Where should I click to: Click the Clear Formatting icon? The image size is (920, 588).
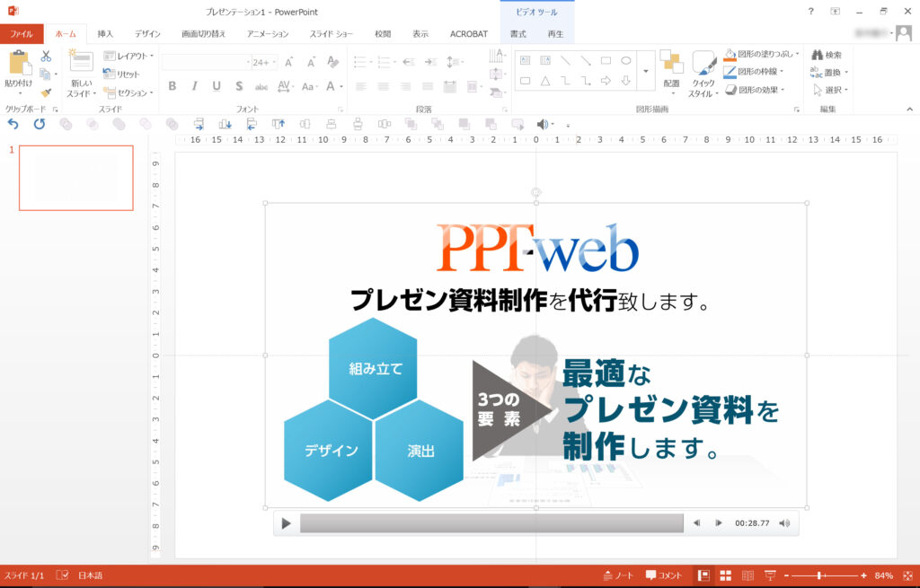point(332,62)
